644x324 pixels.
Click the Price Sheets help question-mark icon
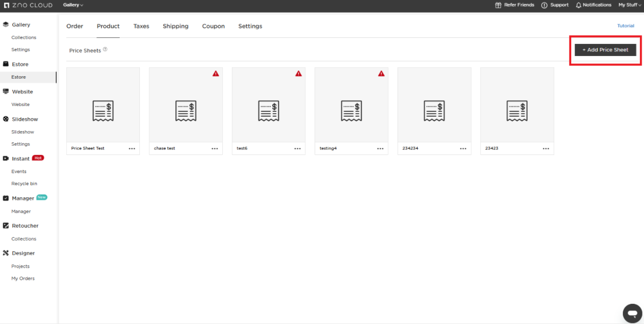pyautogui.click(x=105, y=49)
